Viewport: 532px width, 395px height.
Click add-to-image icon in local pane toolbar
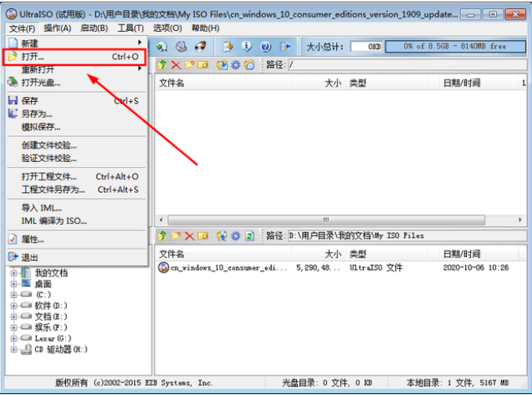[222, 235]
